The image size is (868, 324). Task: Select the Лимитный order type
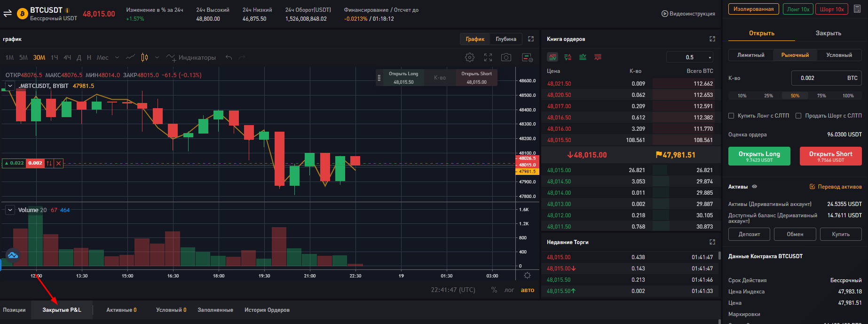(750, 55)
